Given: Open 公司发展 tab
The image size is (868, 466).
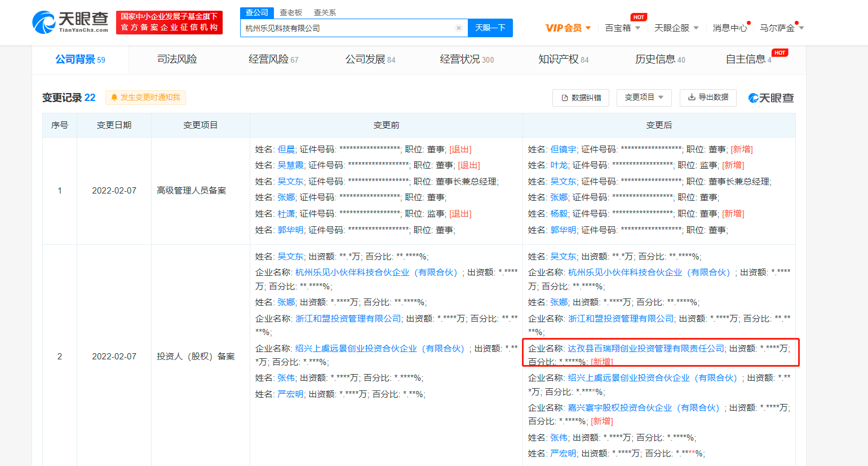Looking at the screenshot, I should (x=370, y=59).
